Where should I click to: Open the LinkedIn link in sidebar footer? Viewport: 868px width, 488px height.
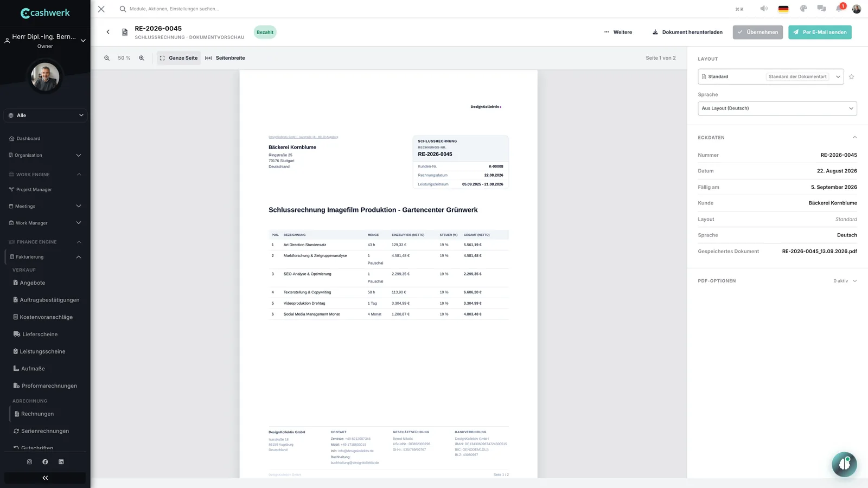(x=61, y=462)
